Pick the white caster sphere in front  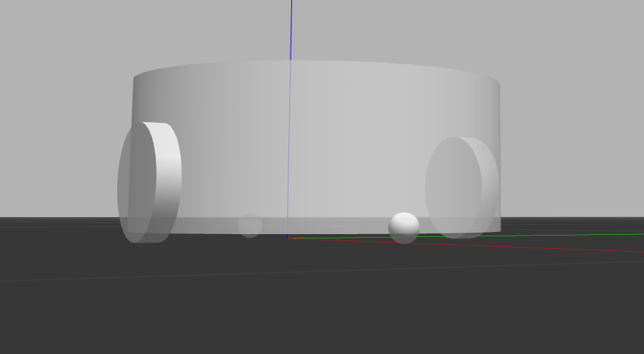404,226
